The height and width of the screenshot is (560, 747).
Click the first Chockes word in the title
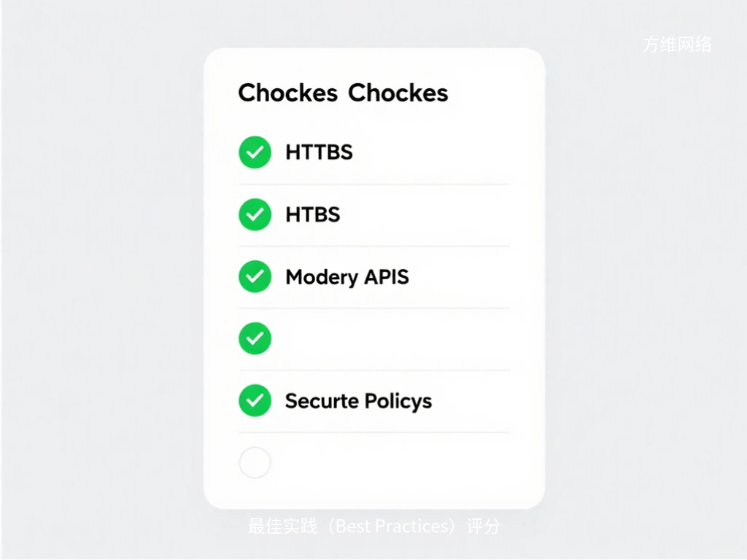[287, 93]
